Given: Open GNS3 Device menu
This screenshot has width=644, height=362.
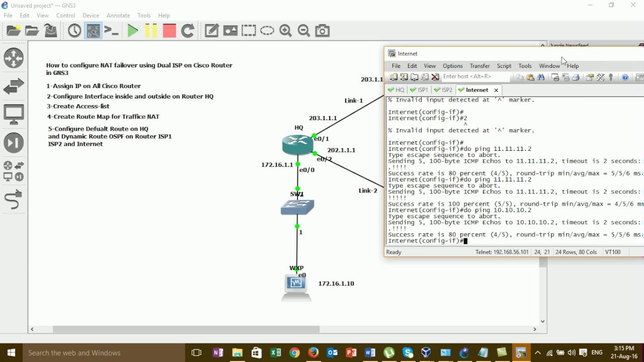Looking at the screenshot, I should coord(91,16).
